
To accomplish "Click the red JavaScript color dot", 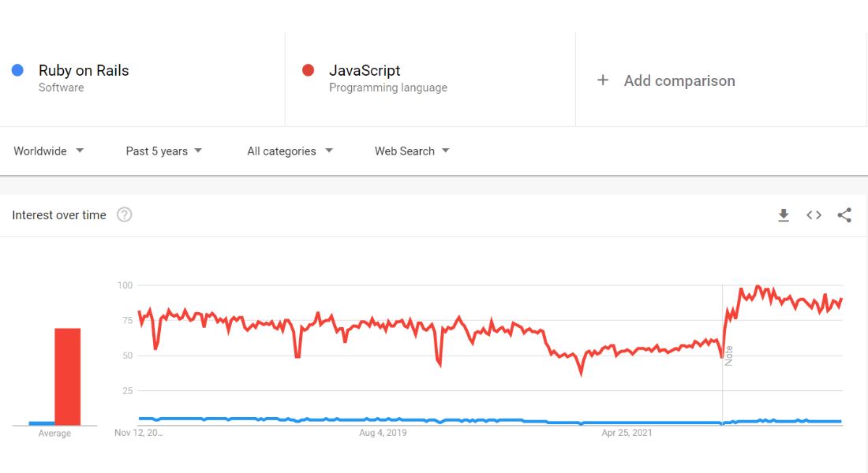I will [309, 70].
